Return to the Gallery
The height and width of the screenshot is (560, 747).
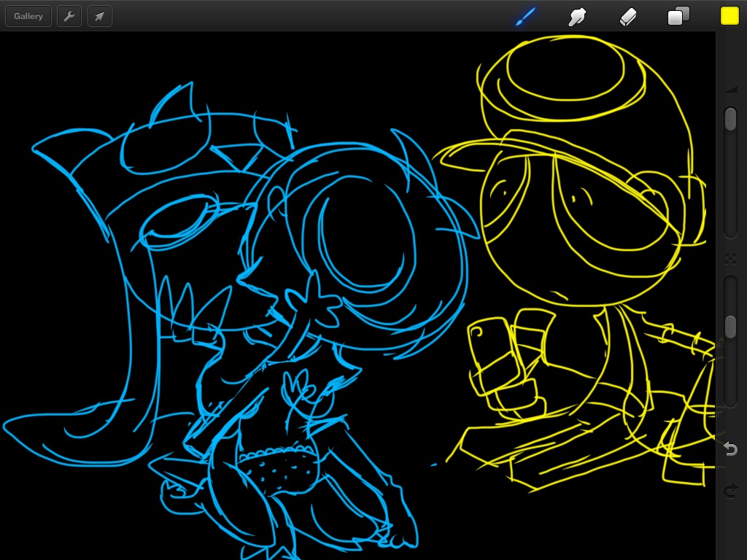(x=28, y=16)
